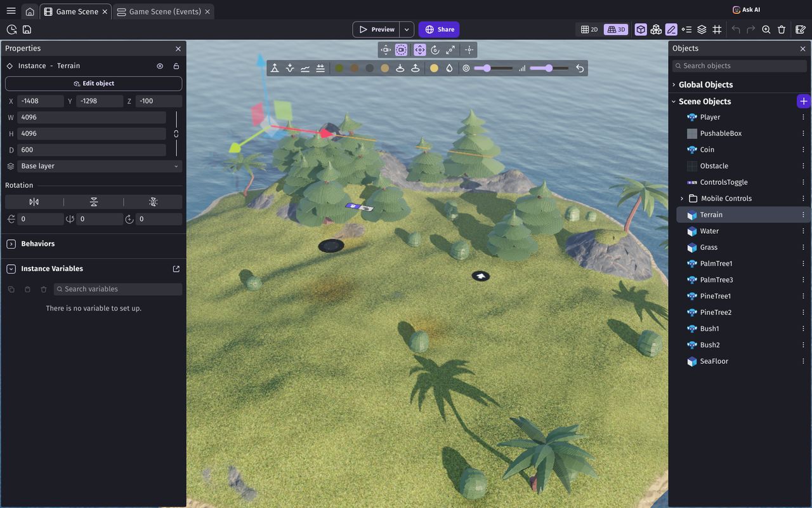The height and width of the screenshot is (508, 812).
Task: Toggle the grid display icon
Action: pos(717,29)
